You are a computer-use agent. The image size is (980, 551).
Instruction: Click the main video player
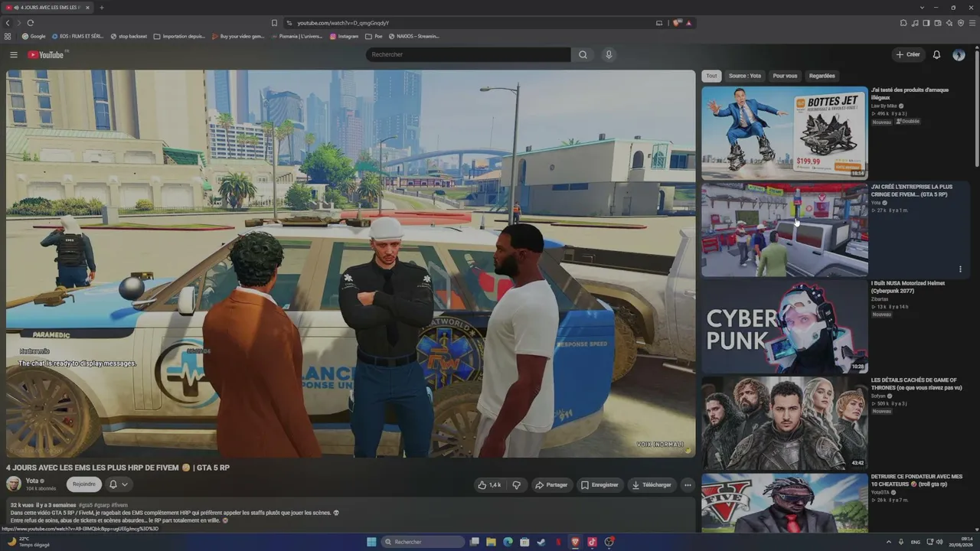[351, 264]
